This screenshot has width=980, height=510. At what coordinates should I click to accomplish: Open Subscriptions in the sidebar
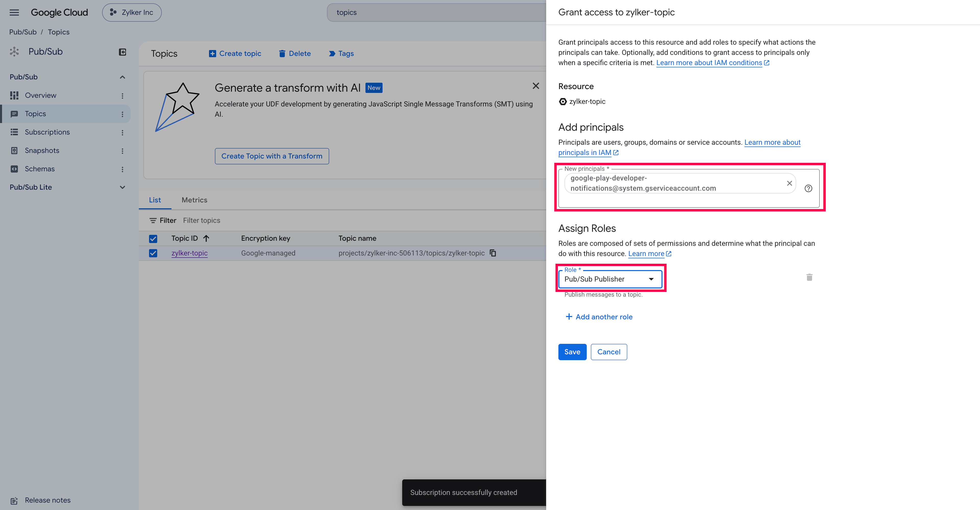point(47,132)
